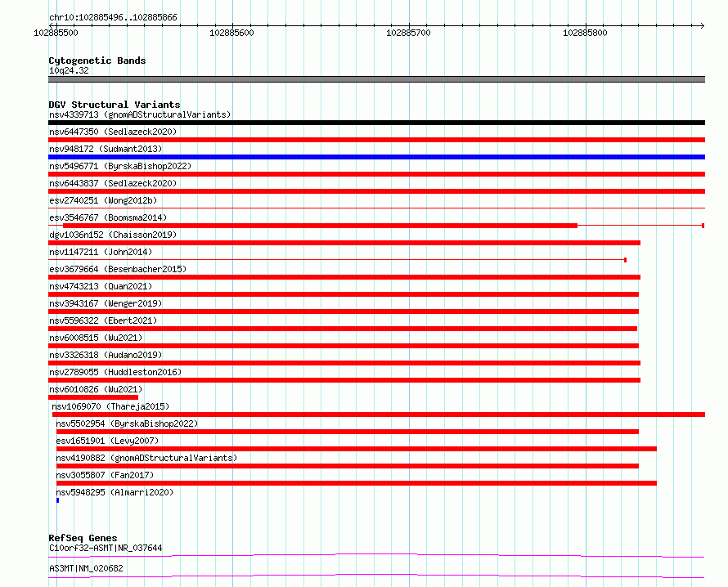Open variant nsv6443837 (Sedlazeck2020)
Viewport: 728px width, 587px height.
point(113,183)
